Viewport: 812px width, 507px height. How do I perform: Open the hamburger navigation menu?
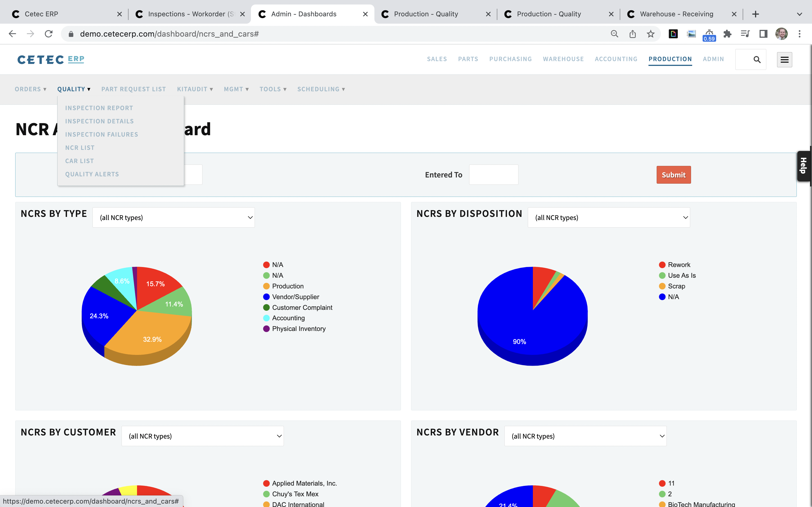[784, 59]
